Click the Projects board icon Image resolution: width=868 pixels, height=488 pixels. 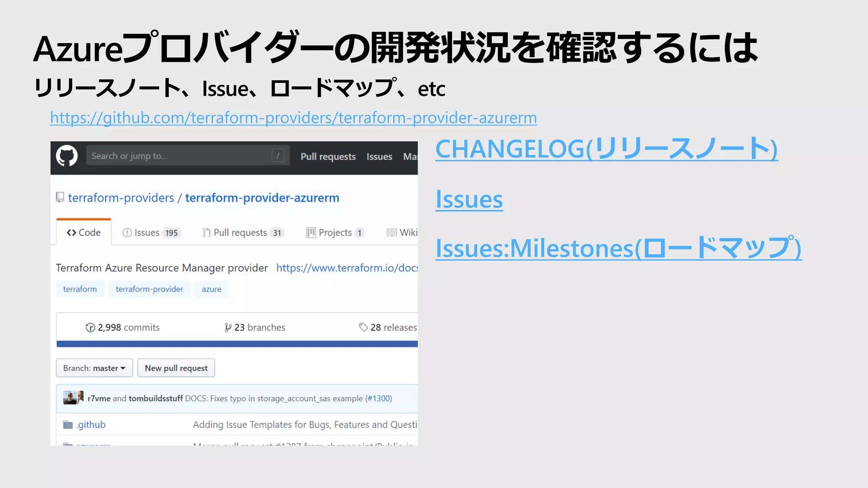(311, 233)
